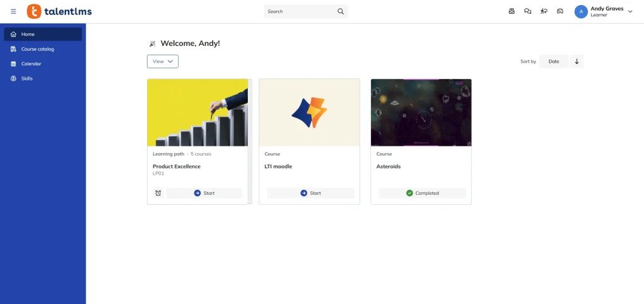Image resolution: width=644 pixels, height=304 pixels.
Task: Go to Course catalog in sidebar
Action: [38, 49]
